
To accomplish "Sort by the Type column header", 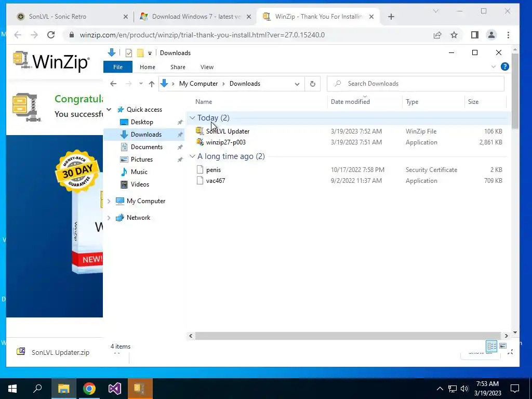I will point(412,102).
